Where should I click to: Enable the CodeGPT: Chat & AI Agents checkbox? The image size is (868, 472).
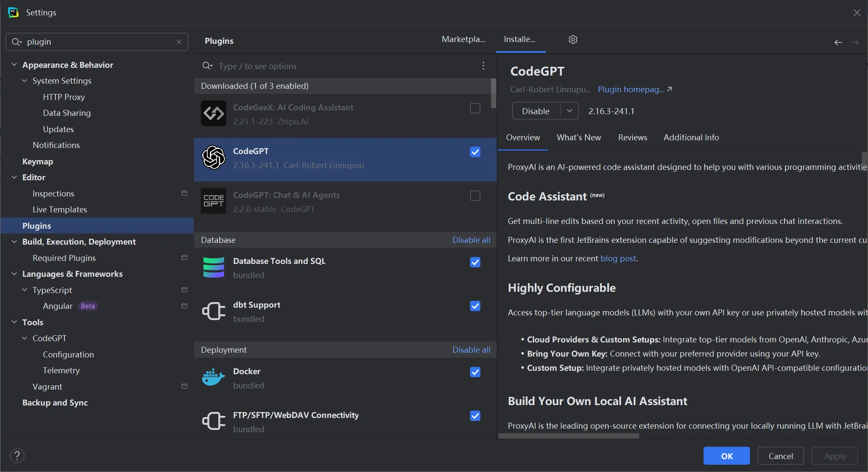point(475,196)
